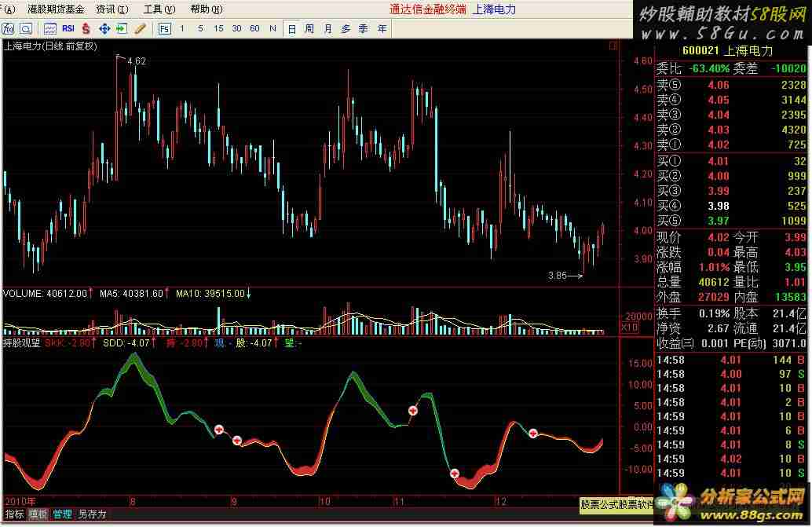Viewport: 812px width, 527px height.
Task: Click first red plus marker near month 9
Action: pos(218,430)
